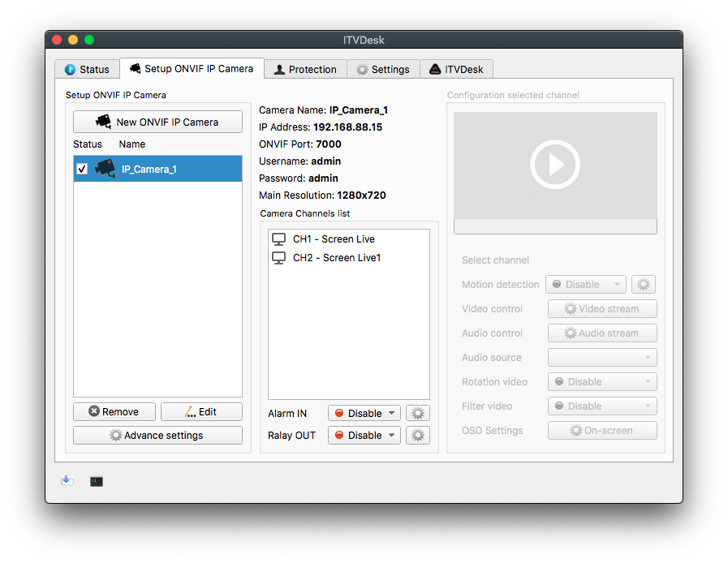Click the X icon on the Remove button
This screenshot has height=563, width=728.
point(92,411)
